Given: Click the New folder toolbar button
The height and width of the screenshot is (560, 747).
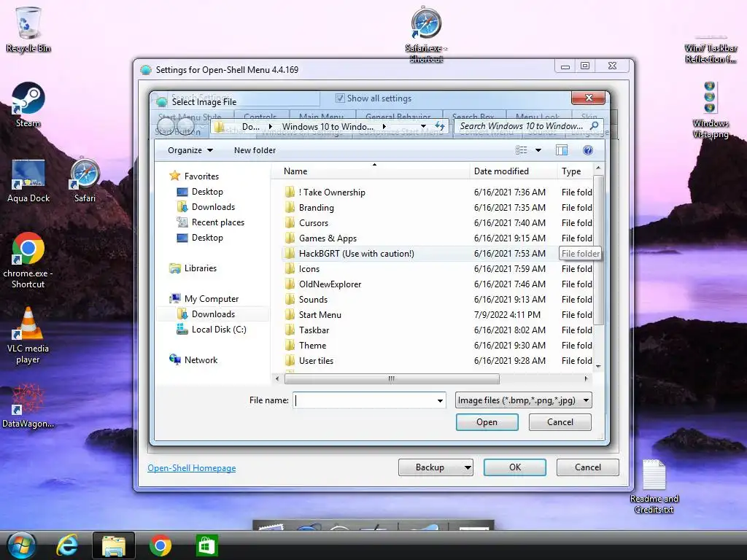Looking at the screenshot, I should point(255,150).
